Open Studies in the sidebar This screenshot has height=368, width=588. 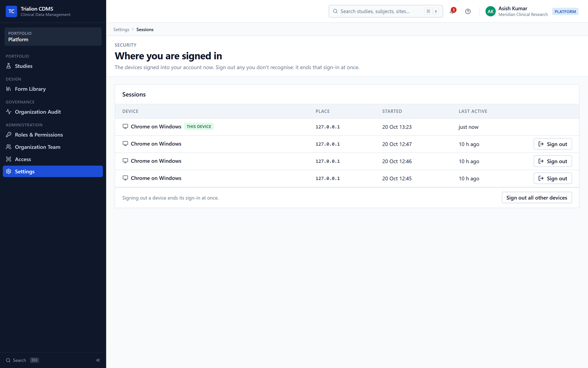tap(53, 66)
